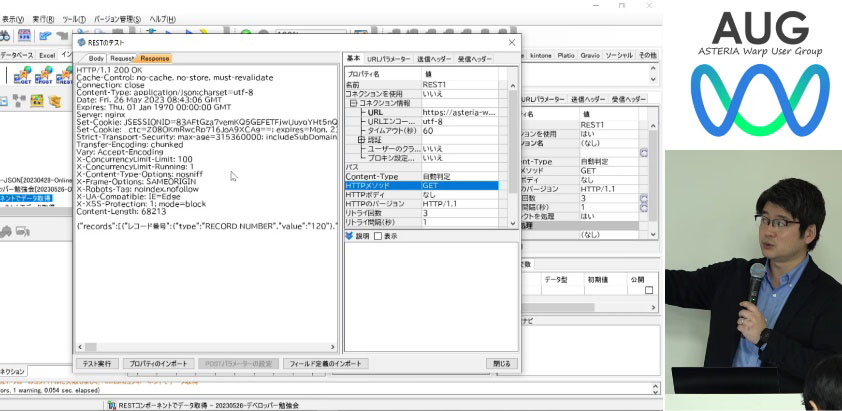Click the orange stacked-folder icon in left pane
Screen dimensions: 842x411
click(x=55, y=100)
